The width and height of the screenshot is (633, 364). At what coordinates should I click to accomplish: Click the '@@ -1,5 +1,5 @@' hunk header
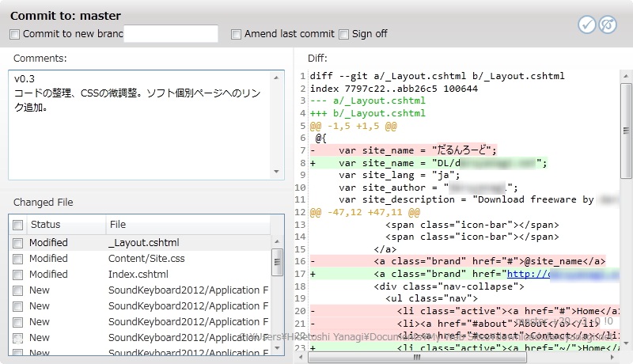tap(353, 126)
